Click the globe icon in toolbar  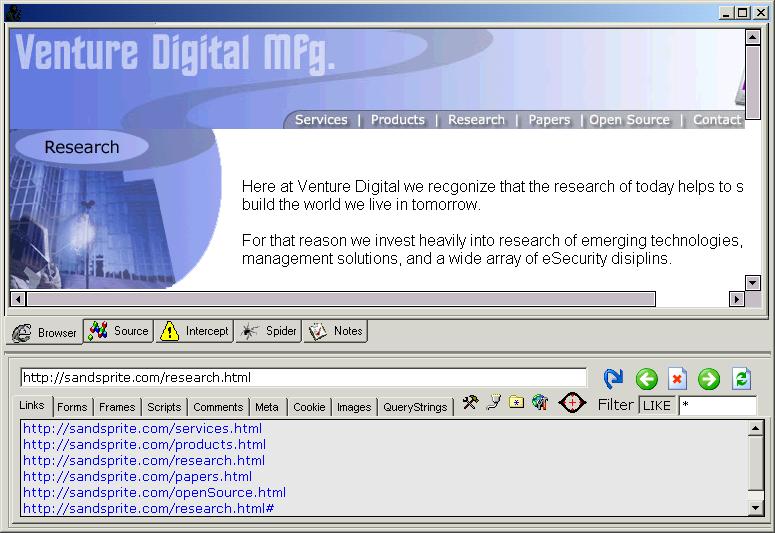pyautogui.click(x=540, y=403)
